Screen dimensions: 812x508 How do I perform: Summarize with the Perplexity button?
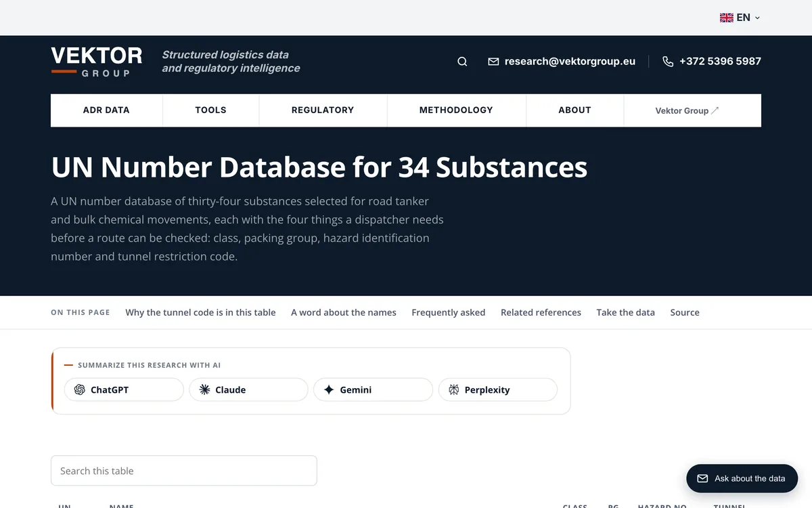tap(498, 389)
